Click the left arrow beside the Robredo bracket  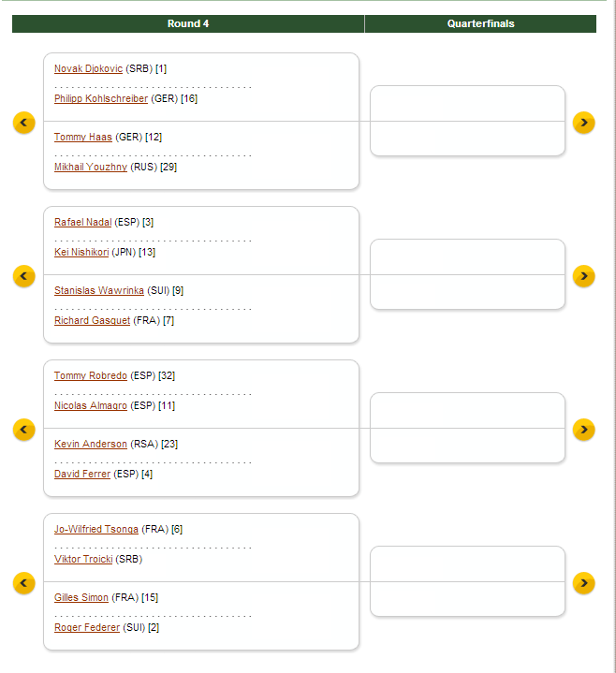pos(24,430)
